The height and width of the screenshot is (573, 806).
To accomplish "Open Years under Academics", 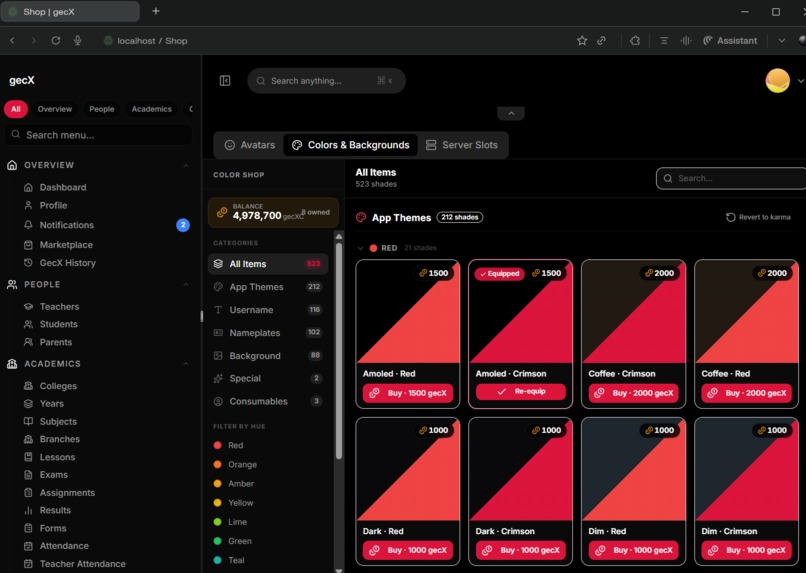I will 52,404.
